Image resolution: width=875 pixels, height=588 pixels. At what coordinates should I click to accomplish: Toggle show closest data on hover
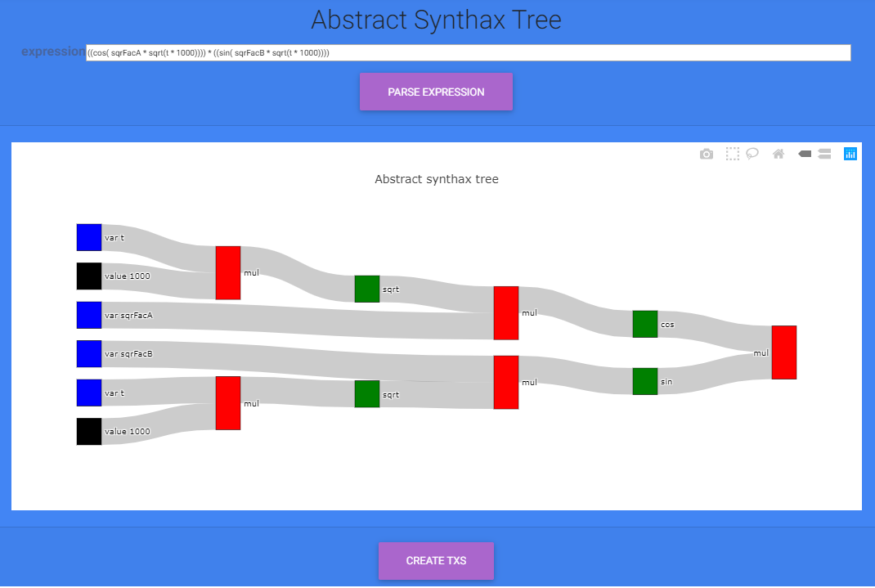coord(804,154)
